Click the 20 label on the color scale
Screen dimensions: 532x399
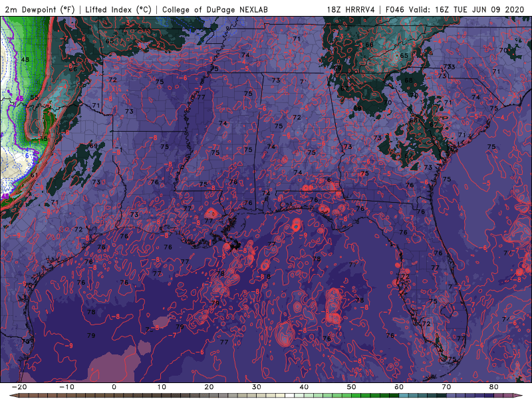209,387
